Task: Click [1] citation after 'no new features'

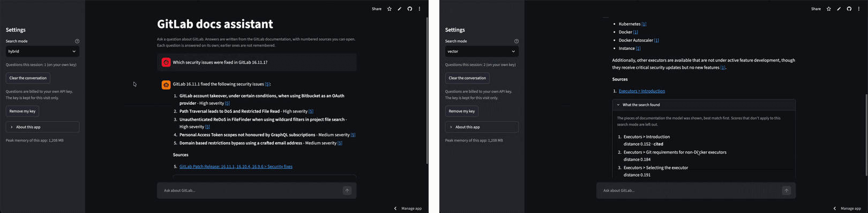Action: 723,68
